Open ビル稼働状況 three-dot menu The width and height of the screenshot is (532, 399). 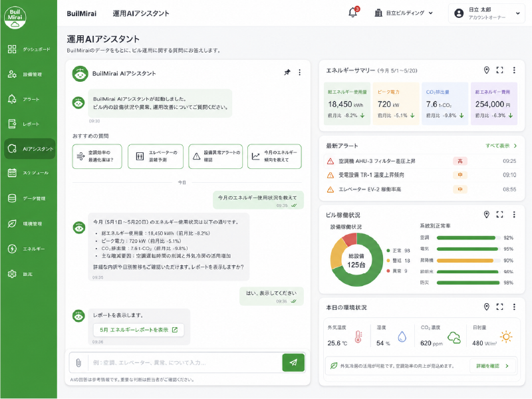(x=514, y=214)
